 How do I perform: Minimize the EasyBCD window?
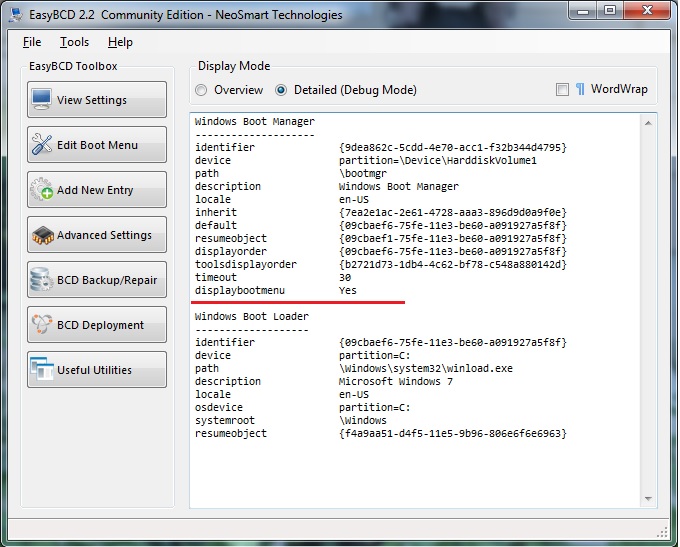point(583,10)
